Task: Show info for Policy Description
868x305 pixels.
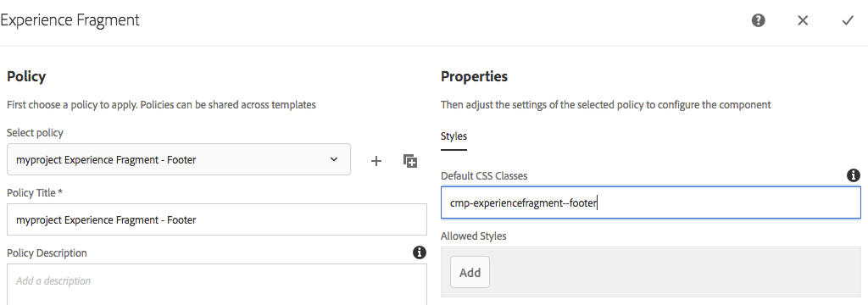Action: 420,252
